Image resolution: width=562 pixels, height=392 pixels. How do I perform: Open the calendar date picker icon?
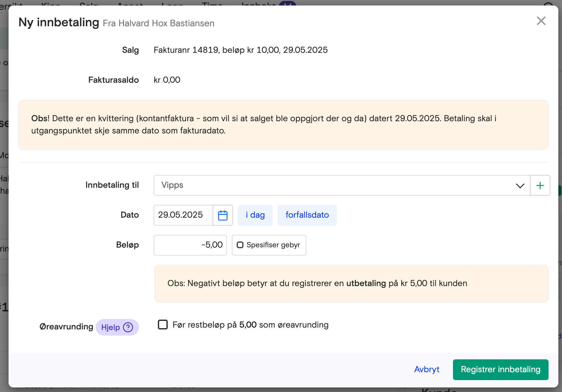[x=223, y=215]
